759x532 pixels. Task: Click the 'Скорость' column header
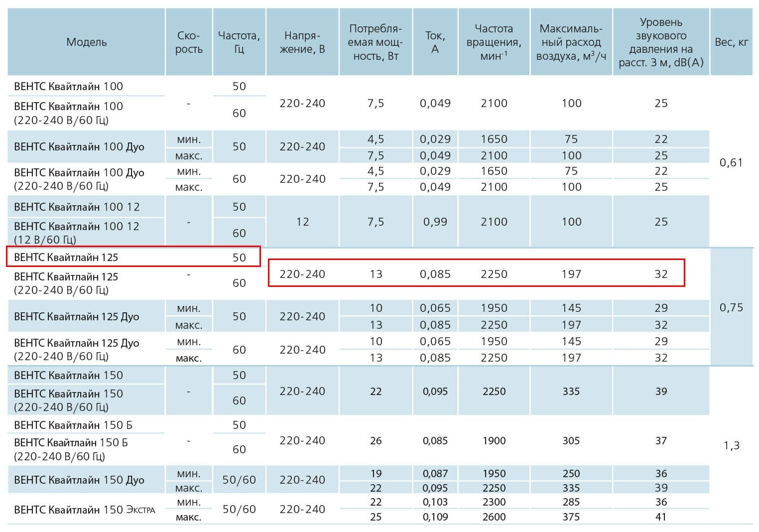point(189,42)
